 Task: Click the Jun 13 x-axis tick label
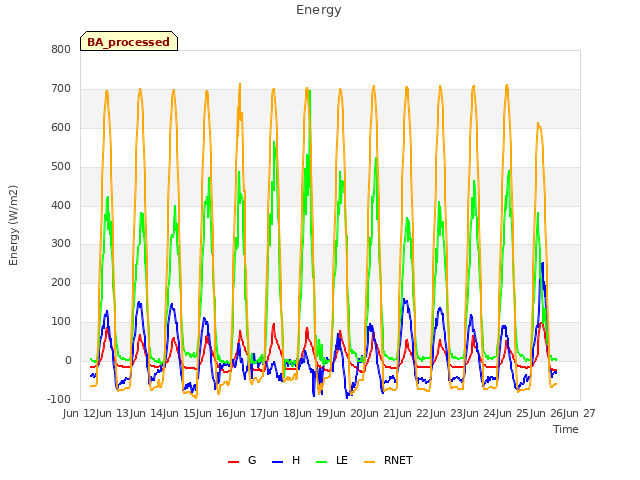tap(114, 413)
